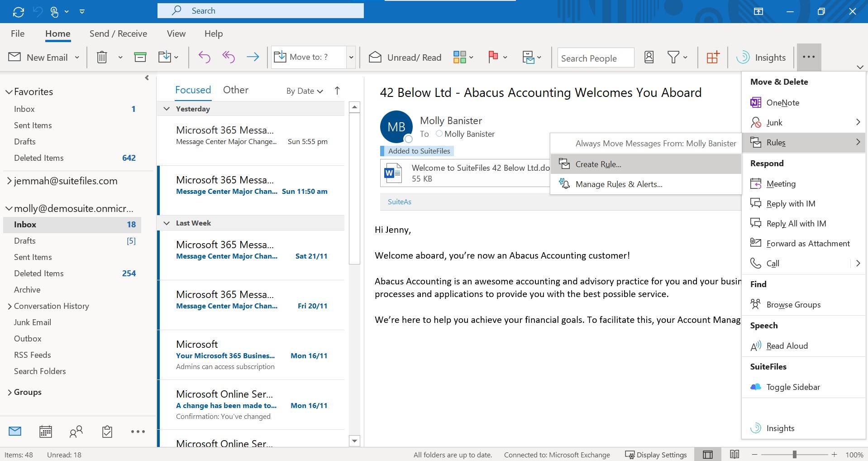Switch to the Calendar view
Image resolution: width=868 pixels, height=461 pixels.
[x=45, y=432]
